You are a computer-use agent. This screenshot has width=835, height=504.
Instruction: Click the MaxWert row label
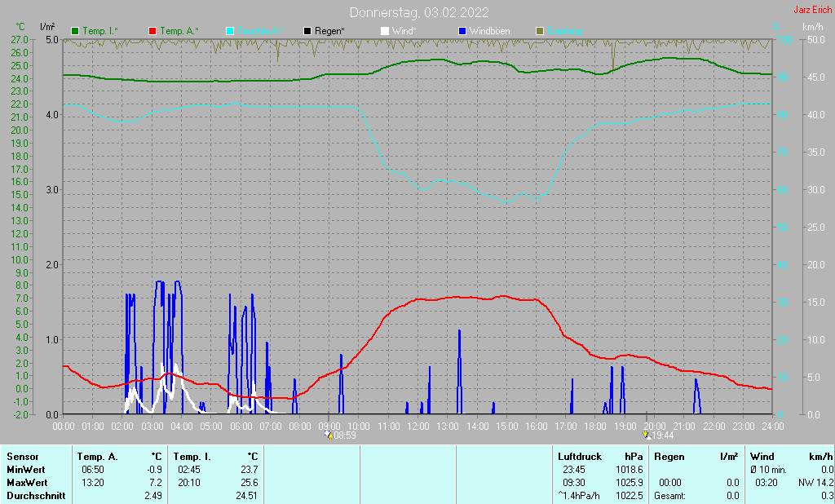[27, 482]
